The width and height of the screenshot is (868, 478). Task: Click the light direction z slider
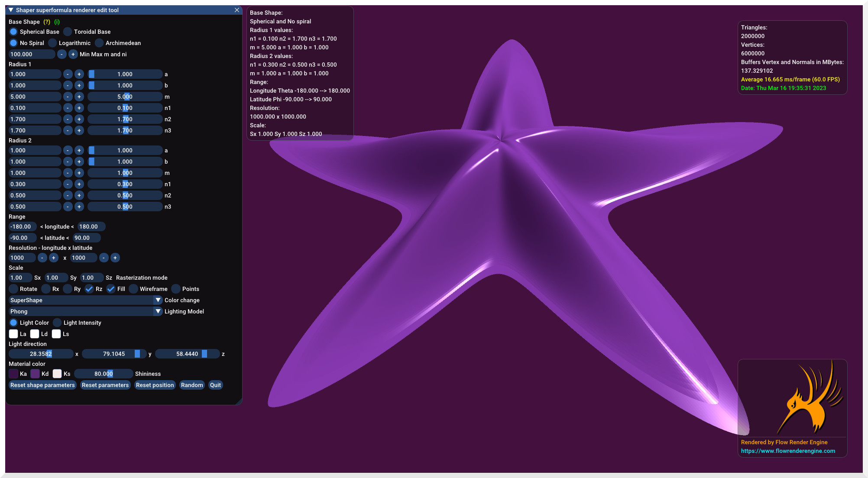[187, 354]
